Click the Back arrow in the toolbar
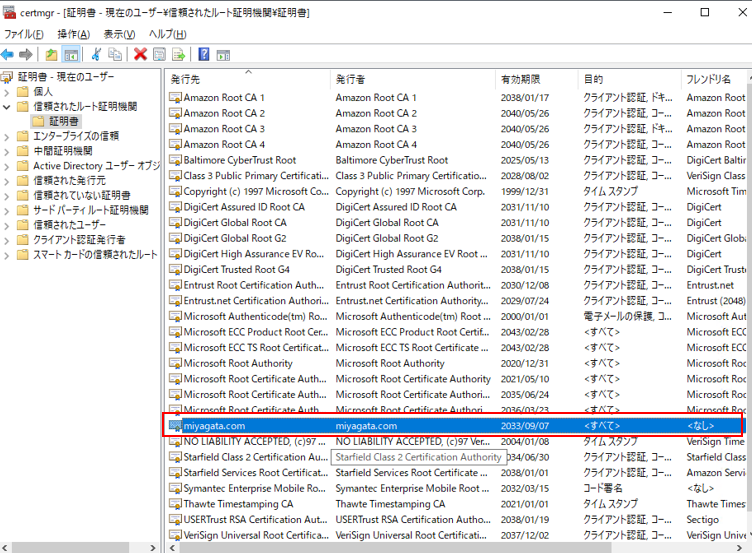 [7, 55]
